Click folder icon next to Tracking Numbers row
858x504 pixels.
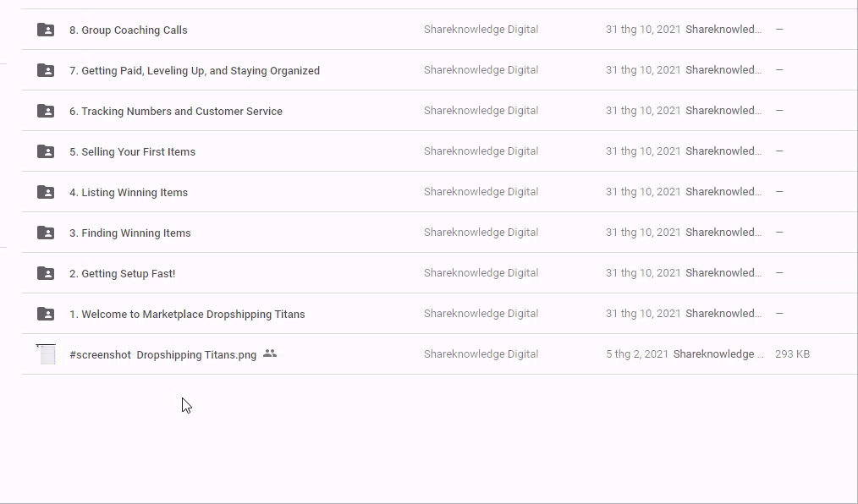coord(46,111)
